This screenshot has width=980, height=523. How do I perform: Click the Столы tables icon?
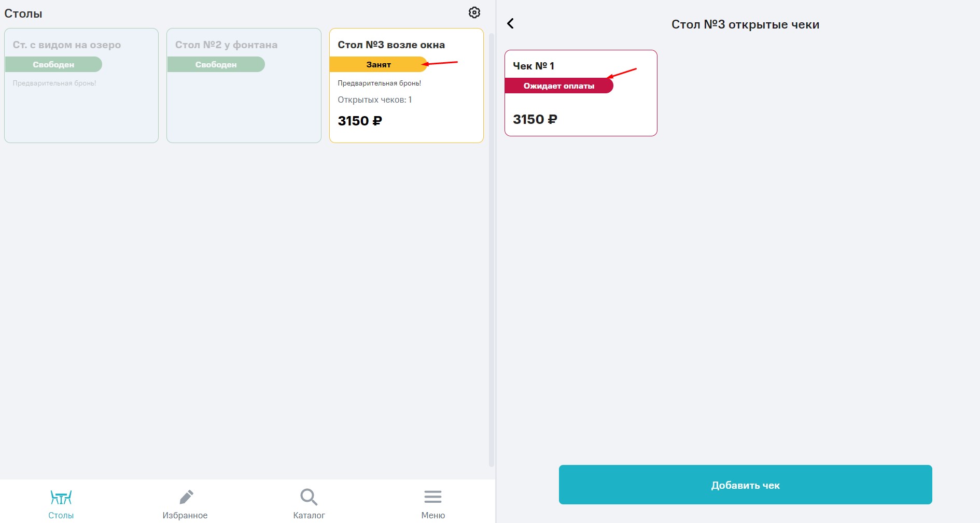click(x=61, y=498)
